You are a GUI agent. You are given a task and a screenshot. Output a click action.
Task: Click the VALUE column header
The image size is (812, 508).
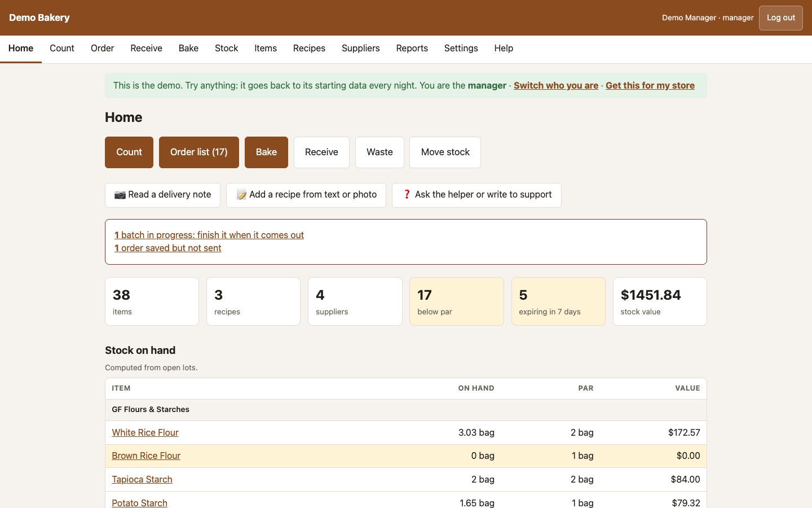click(x=687, y=388)
